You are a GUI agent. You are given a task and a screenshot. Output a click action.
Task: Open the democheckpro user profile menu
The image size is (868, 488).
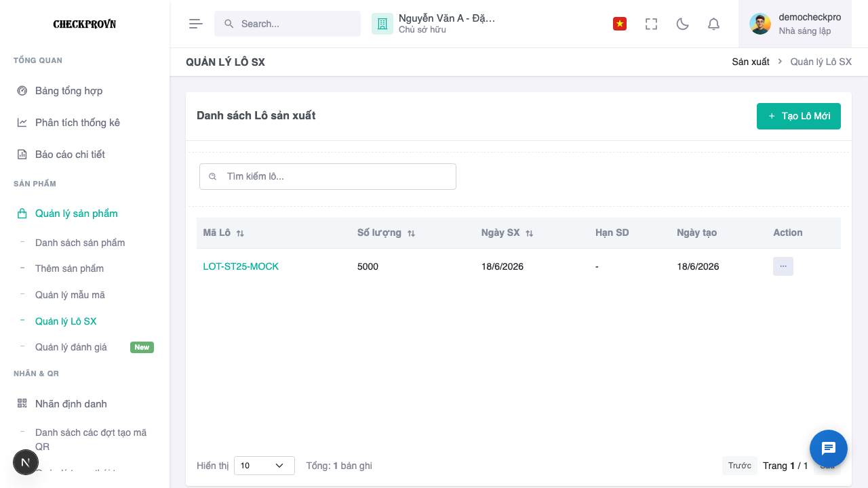795,24
